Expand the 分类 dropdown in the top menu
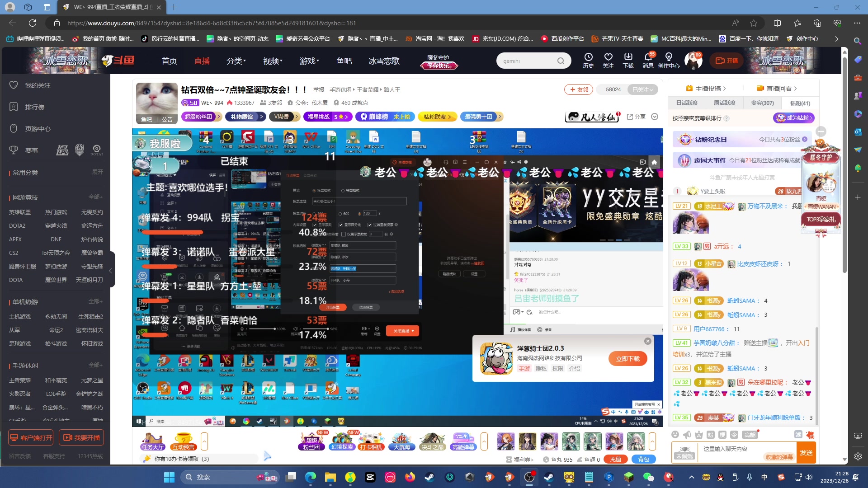 coord(236,61)
